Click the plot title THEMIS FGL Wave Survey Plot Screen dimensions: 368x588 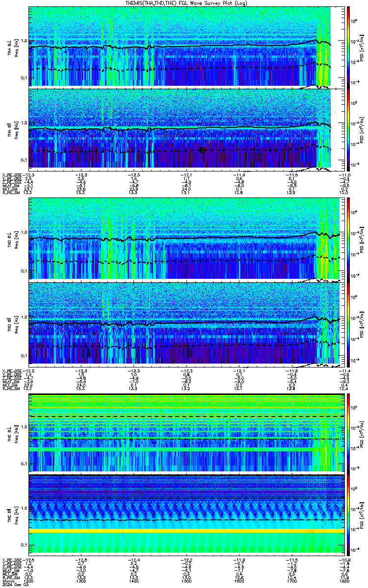(187, 3)
